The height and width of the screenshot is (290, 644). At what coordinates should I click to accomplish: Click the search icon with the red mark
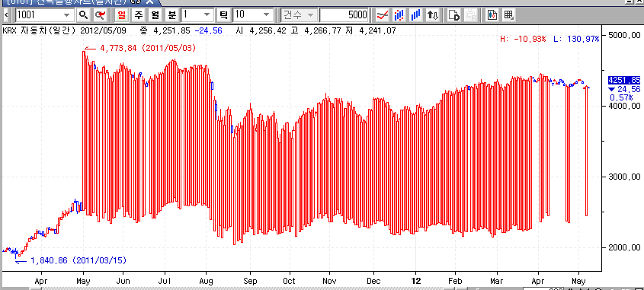(100, 15)
